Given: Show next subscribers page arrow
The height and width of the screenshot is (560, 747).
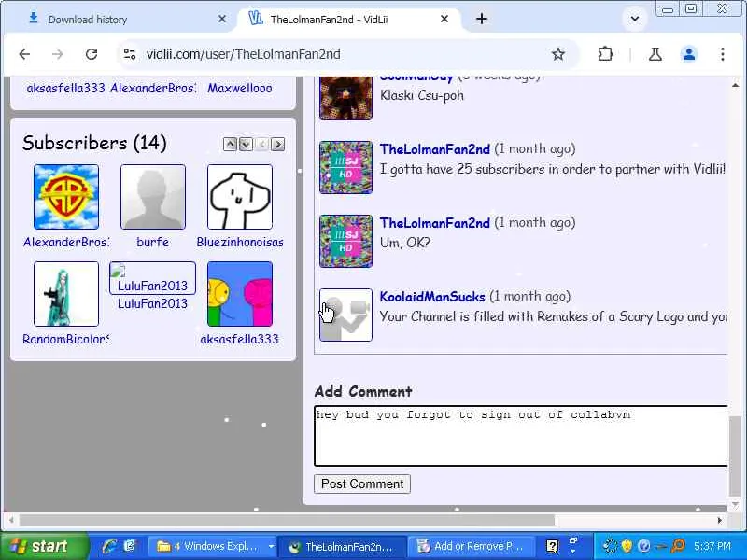Looking at the screenshot, I should click(278, 144).
